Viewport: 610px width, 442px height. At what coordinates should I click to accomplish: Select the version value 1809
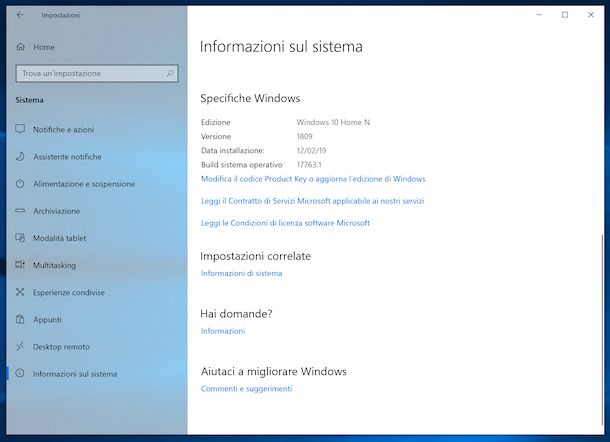[305, 136]
